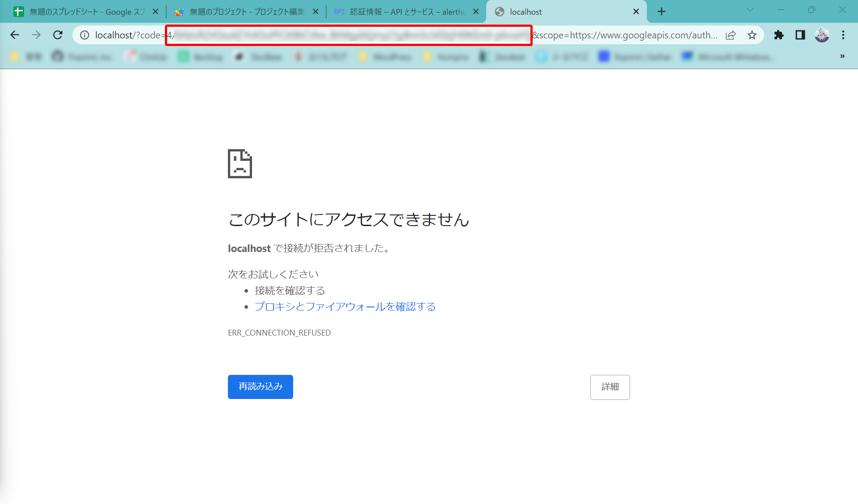Navigate back using the back arrow
This screenshot has width=858, height=504.
[15, 35]
